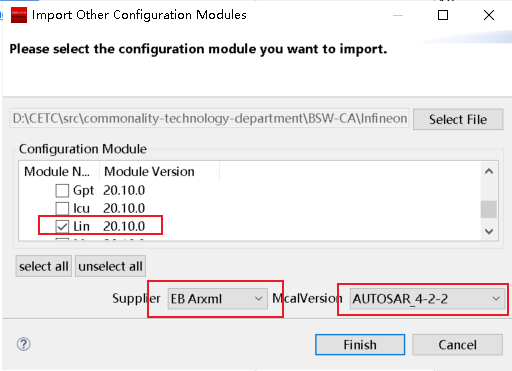Close the import dialog window
512x371 pixels.
pos(489,15)
